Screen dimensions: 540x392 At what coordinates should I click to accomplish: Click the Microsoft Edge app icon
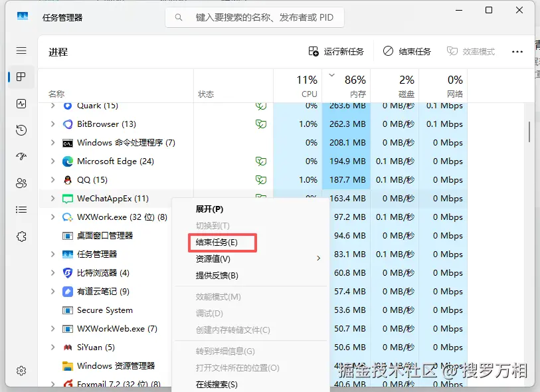(x=68, y=161)
